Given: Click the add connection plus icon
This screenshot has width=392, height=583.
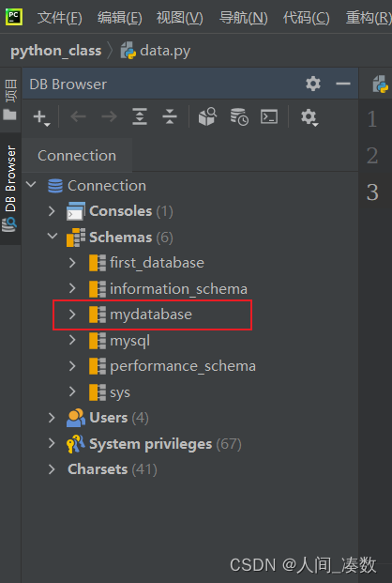Looking at the screenshot, I should (41, 117).
